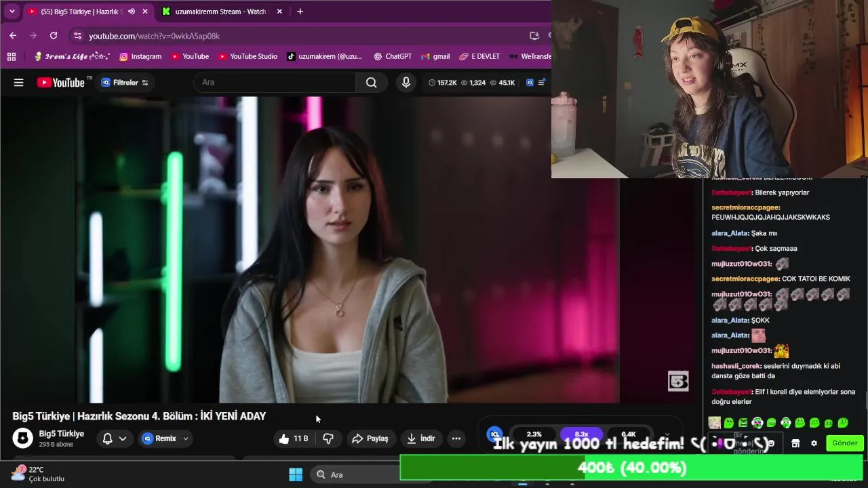Click the vidIQ badge under video
This screenshot has height=488, width=868.
tap(495, 434)
